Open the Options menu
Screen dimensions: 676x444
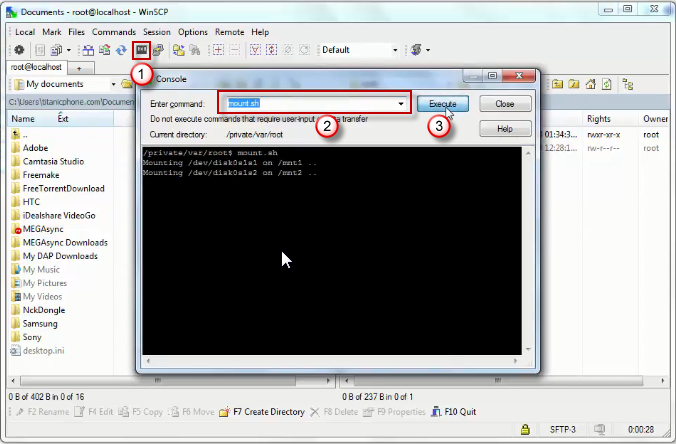click(x=193, y=32)
